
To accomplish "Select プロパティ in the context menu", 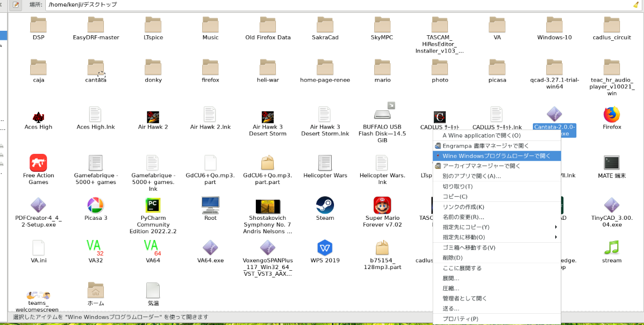I will [460, 319].
